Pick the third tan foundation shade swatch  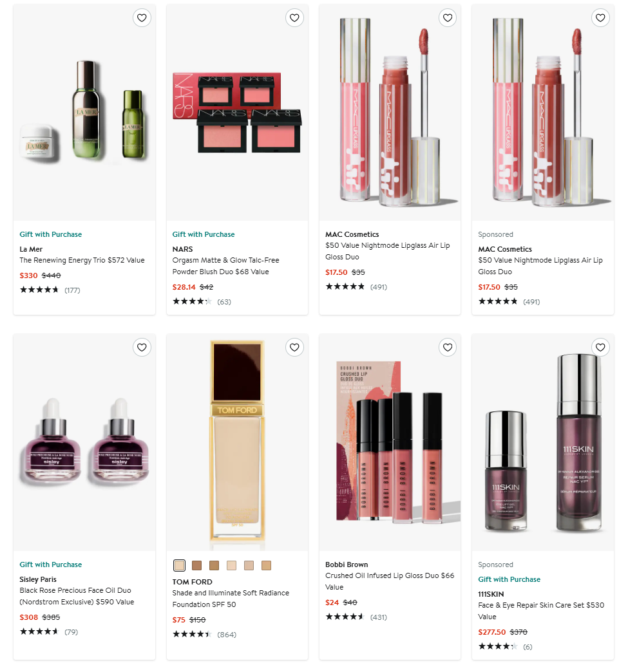click(x=214, y=565)
